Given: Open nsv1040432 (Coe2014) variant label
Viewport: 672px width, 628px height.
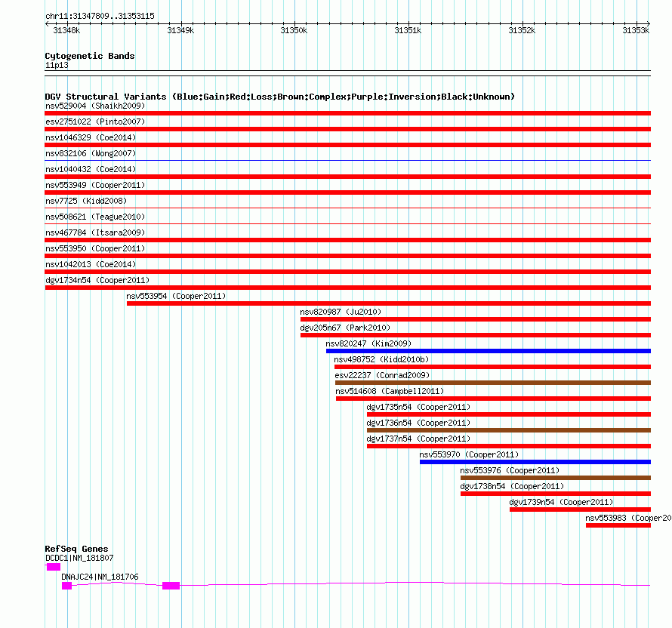Looking at the screenshot, I should (91, 169).
